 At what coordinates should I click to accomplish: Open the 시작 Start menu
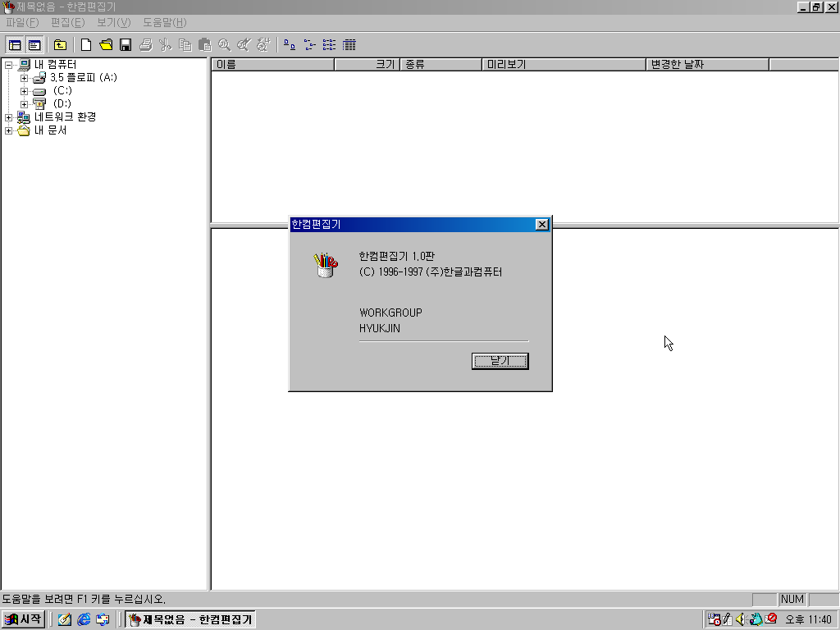coord(23,619)
